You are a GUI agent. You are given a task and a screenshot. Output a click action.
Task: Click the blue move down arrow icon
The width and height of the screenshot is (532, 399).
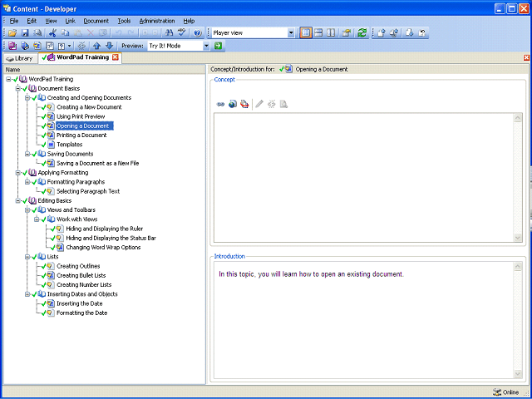point(109,46)
